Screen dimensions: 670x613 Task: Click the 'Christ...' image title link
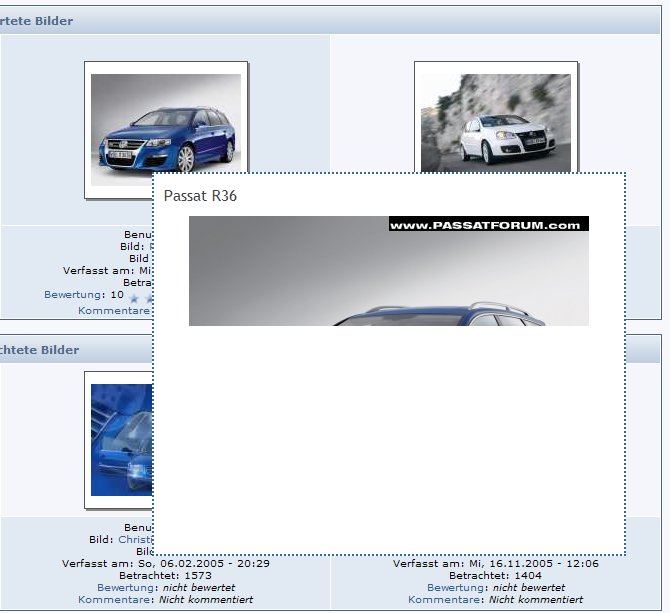tap(134, 539)
